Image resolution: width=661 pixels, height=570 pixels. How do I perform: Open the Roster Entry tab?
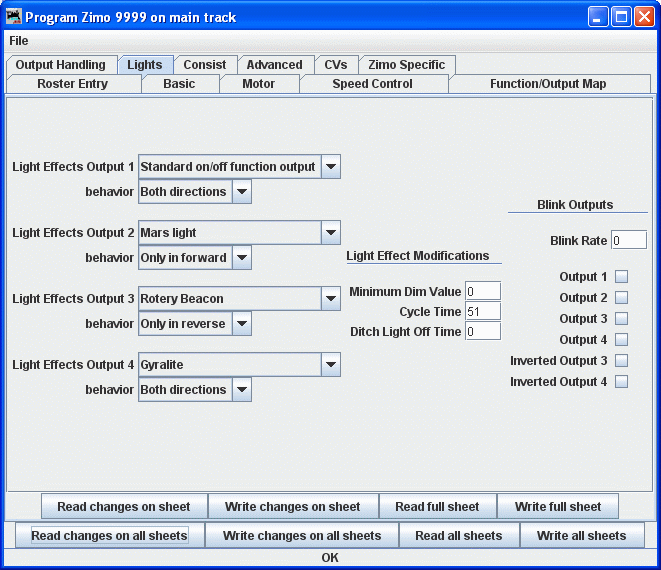(x=73, y=84)
